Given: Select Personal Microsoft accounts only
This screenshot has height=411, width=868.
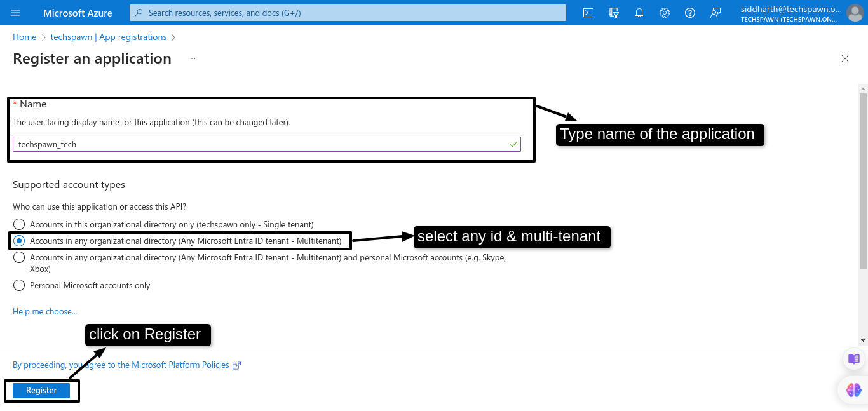Looking at the screenshot, I should (19, 285).
